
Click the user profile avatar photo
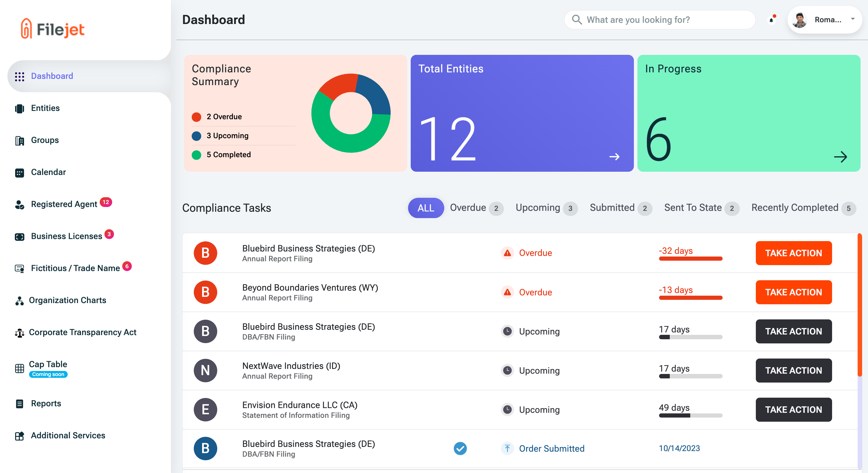[800, 20]
